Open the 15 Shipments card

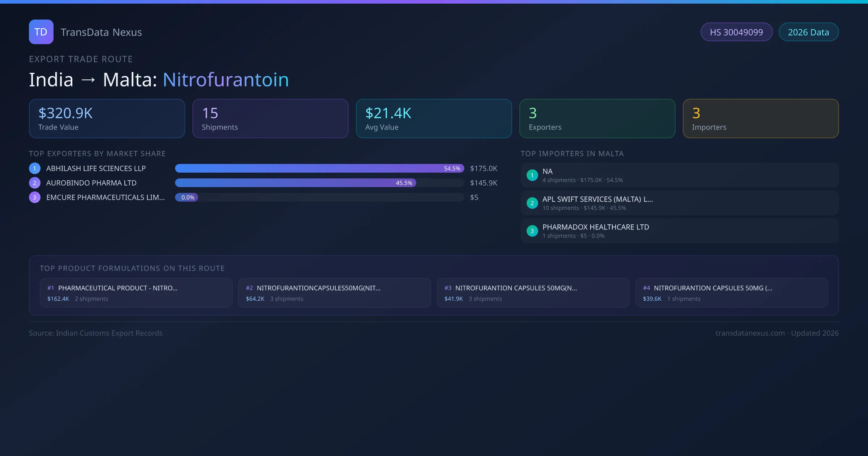[x=270, y=119]
